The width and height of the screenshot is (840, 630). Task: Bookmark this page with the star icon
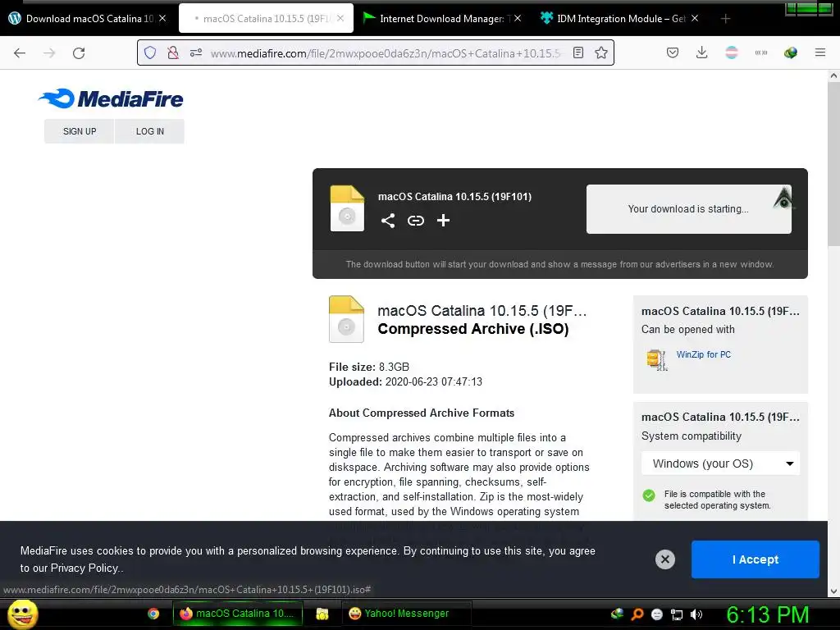pos(601,52)
